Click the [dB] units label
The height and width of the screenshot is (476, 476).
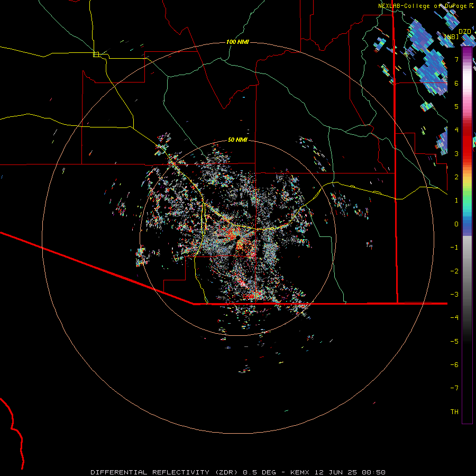(452, 36)
